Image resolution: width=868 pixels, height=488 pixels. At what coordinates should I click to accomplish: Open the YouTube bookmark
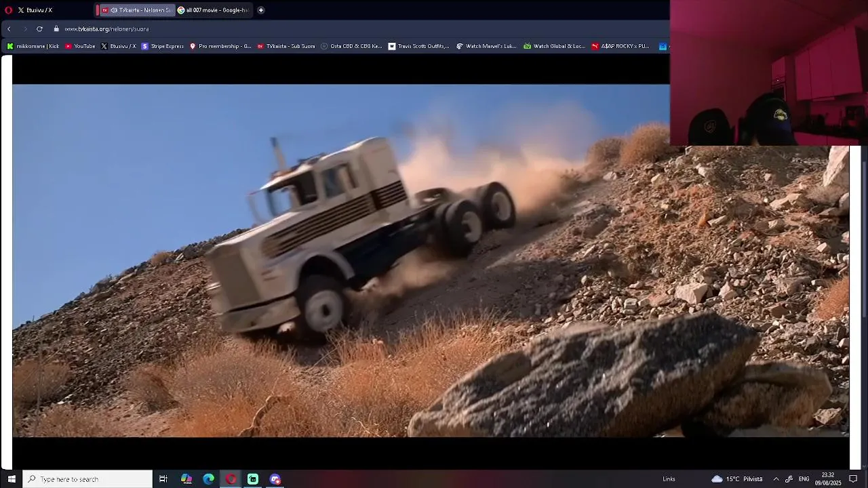coord(80,46)
